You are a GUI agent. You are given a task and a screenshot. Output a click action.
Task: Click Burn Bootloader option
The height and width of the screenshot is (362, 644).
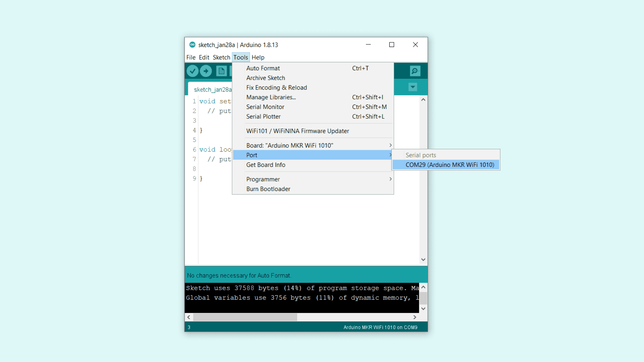pos(268,189)
